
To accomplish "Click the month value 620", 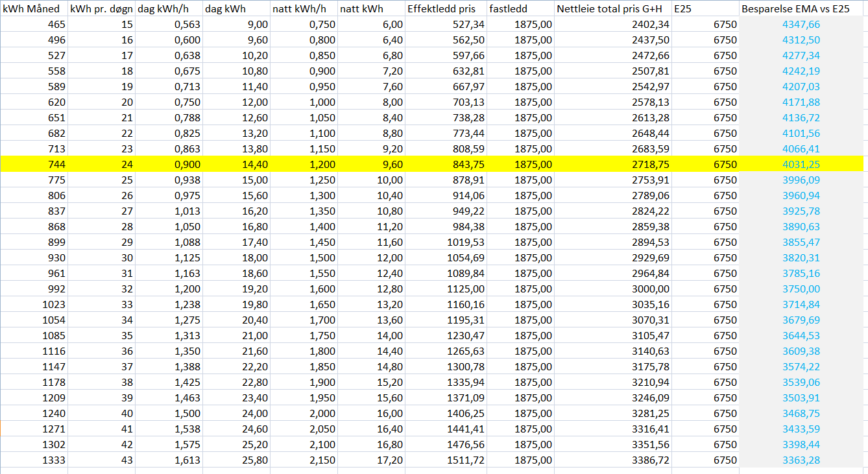I will pos(34,102).
